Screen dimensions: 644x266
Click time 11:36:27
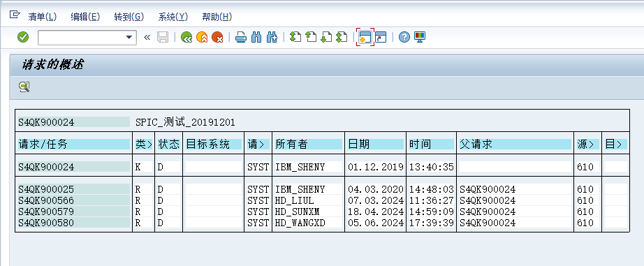point(431,200)
